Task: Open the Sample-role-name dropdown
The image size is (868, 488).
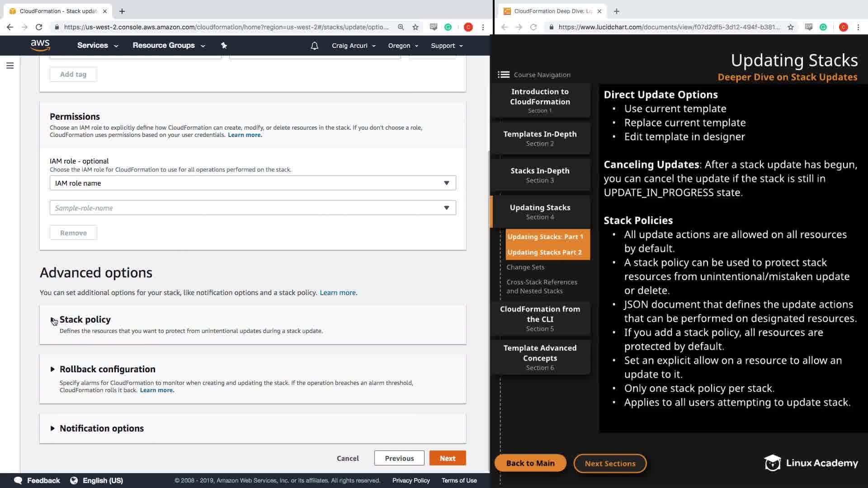Action: [253, 208]
